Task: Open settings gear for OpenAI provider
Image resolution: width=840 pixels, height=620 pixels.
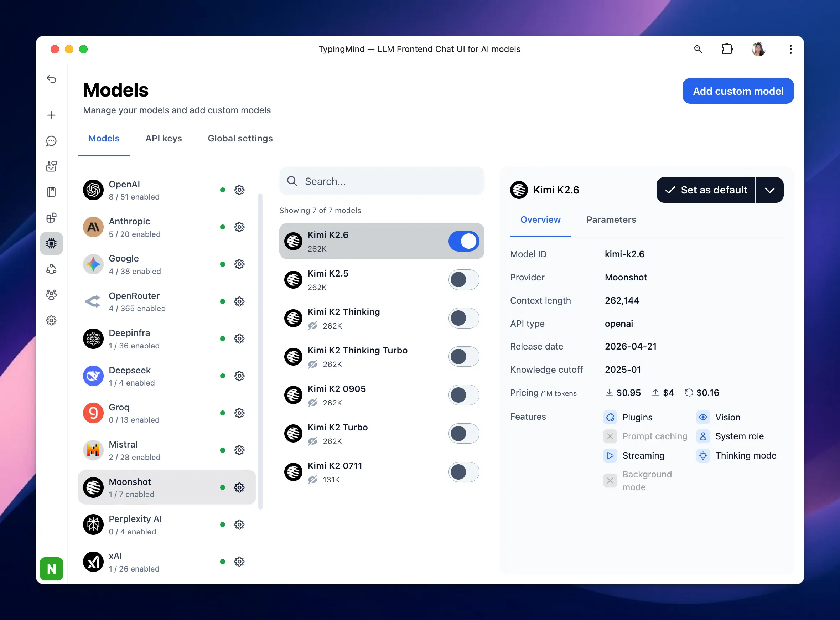Action: tap(239, 190)
